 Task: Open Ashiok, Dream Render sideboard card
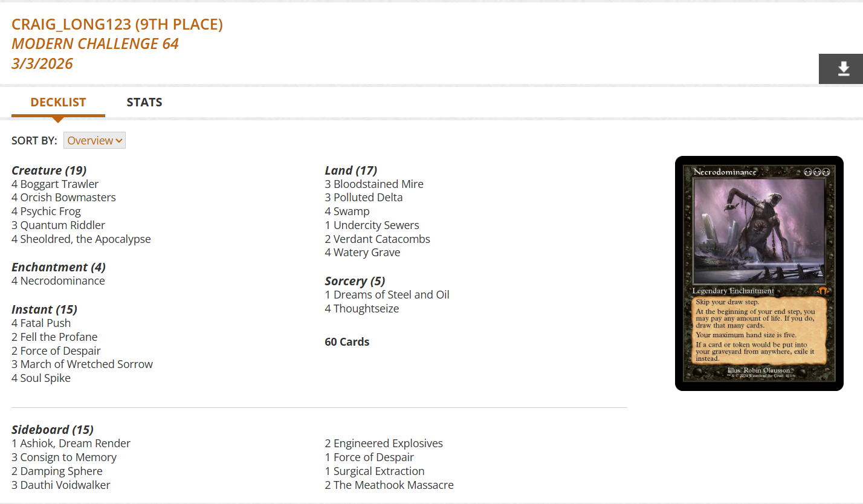pos(75,444)
